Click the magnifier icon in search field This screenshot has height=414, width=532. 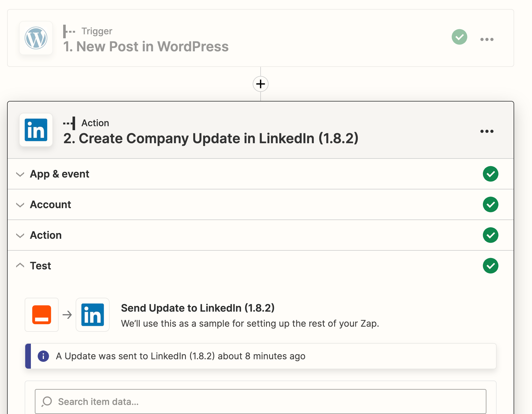[47, 402]
